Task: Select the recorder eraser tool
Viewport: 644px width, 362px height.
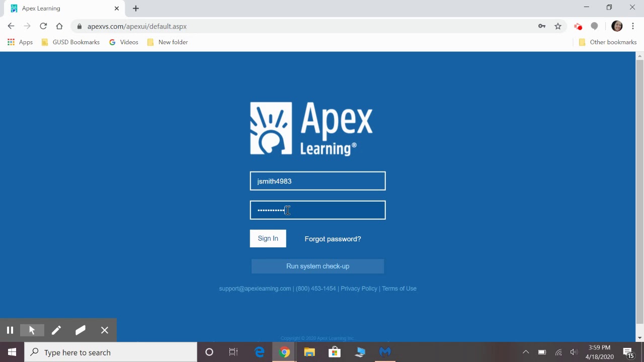Action: tap(80, 330)
